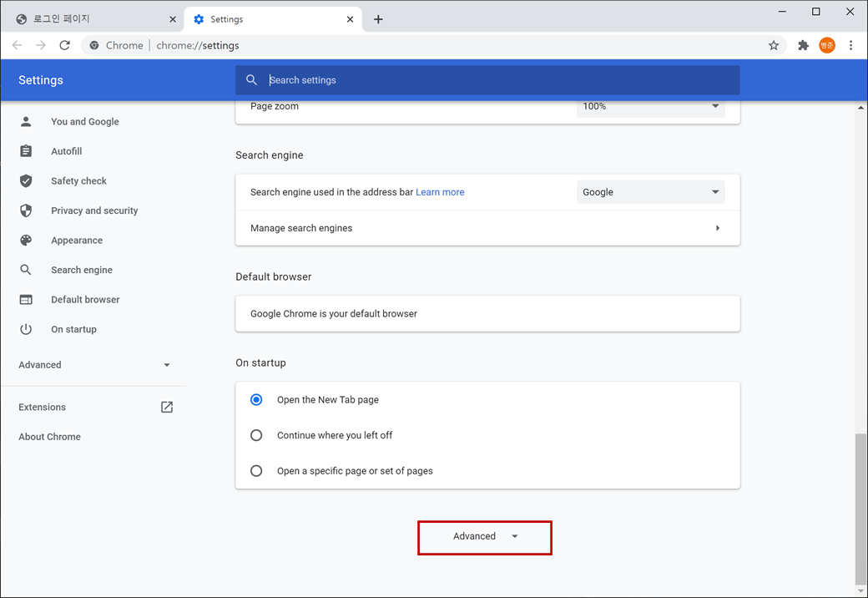Click the Autofill clipboard icon
The height and width of the screenshot is (598, 868).
26,151
